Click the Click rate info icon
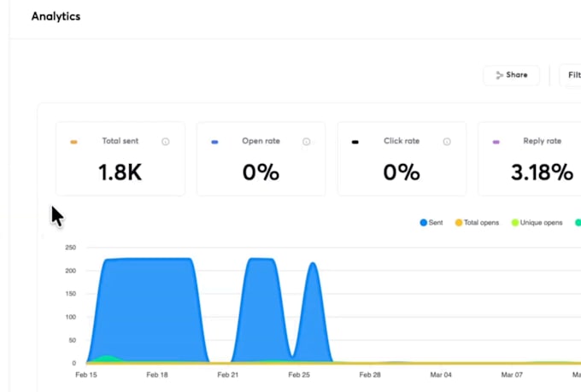The image size is (581, 392). pyautogui.click(x=447, y=142)
